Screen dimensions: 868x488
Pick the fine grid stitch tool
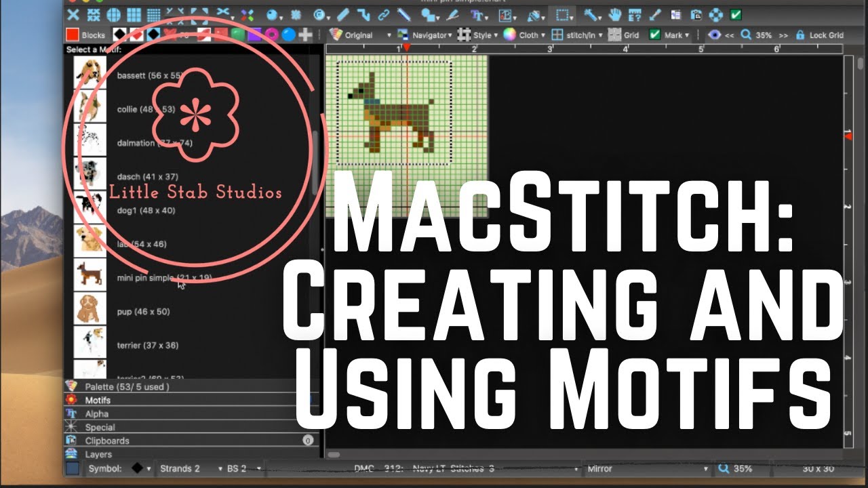tap(153, 15)
